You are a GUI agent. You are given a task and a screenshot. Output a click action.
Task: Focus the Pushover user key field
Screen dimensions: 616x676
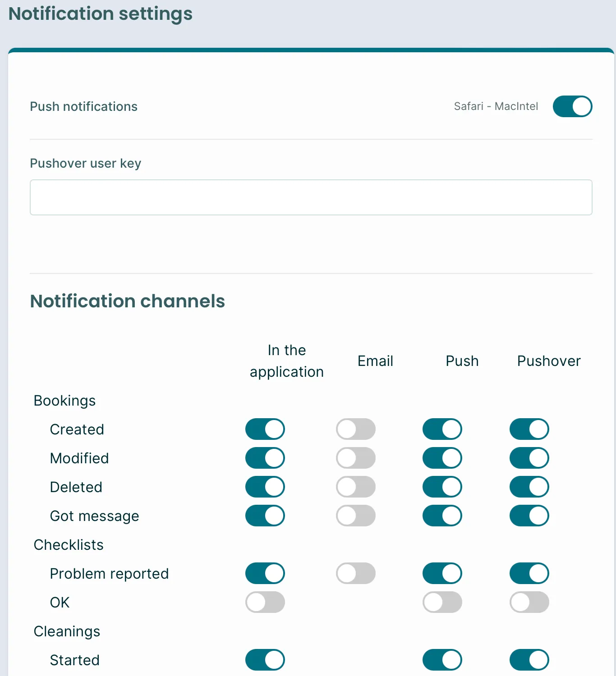click(311, 197)
